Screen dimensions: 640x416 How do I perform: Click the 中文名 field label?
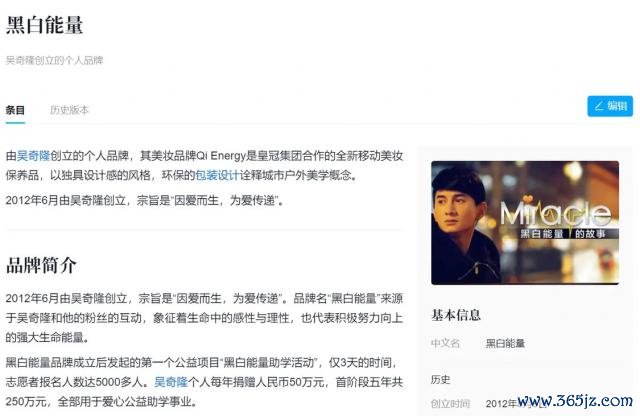[x=445, y=343]
